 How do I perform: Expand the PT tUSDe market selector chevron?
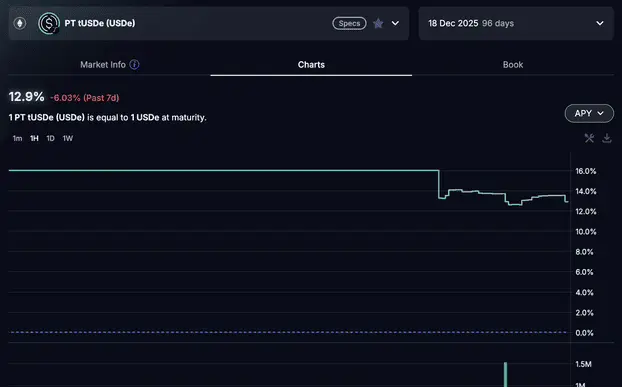coord(395,23)
